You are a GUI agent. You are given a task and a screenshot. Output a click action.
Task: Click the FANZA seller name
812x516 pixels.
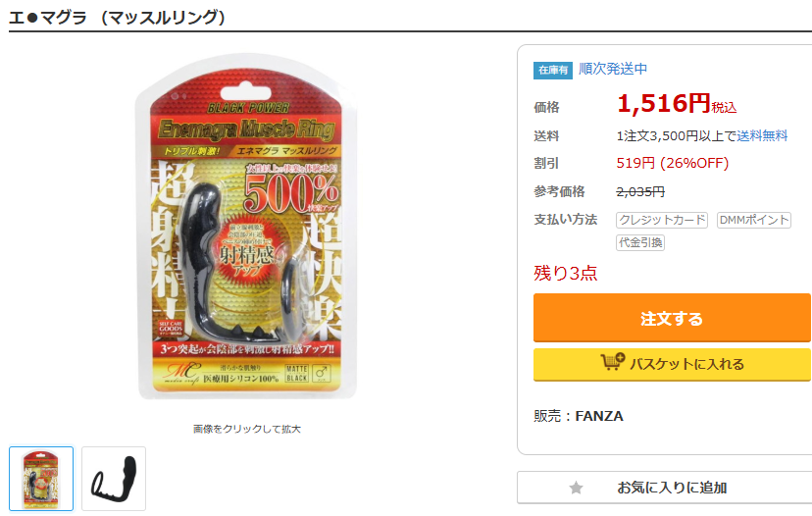click(x=599, y=416)
